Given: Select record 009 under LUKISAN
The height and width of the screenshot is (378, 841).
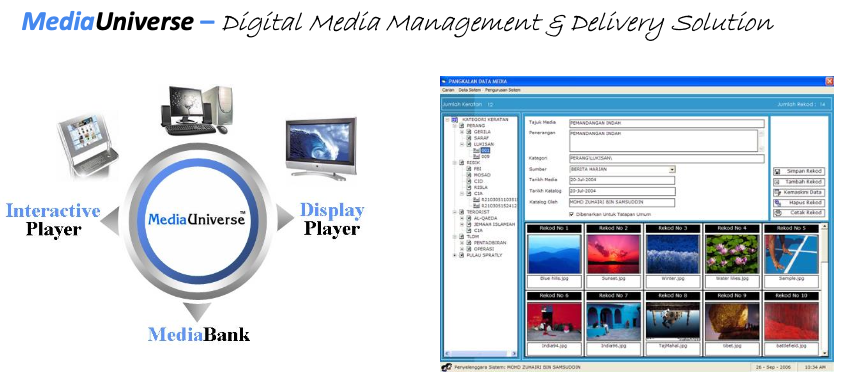Looking at the screenshot, I should (x=485, y=157).
